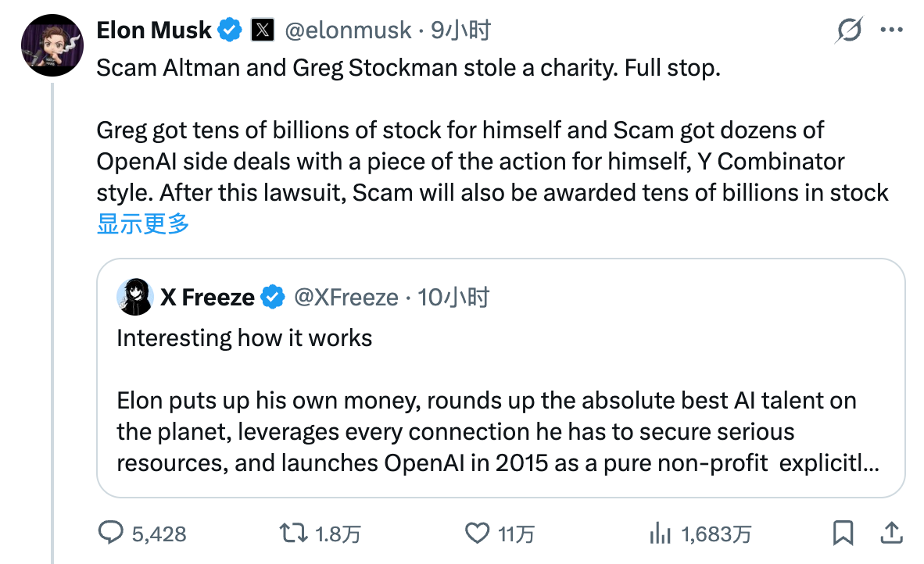
Task: Click the X affiliate badge next to Elon Musk
Action: tap(263, 29)
